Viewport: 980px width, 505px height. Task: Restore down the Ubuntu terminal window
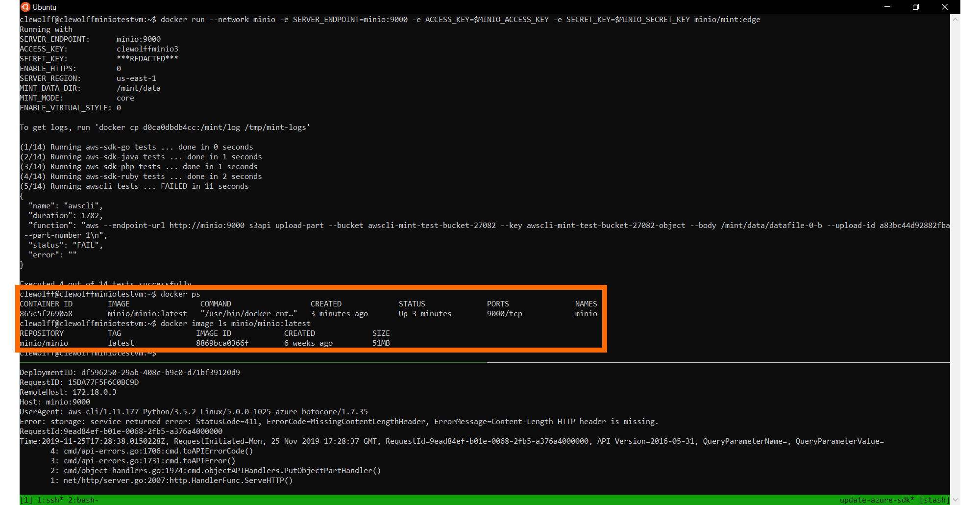(x=916, y=7)
